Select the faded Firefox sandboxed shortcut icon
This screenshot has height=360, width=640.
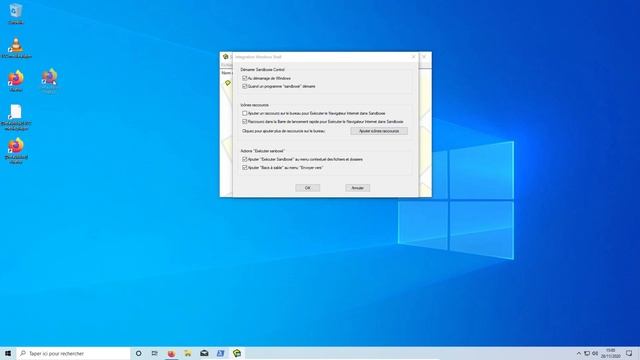[x=49, y=81]
